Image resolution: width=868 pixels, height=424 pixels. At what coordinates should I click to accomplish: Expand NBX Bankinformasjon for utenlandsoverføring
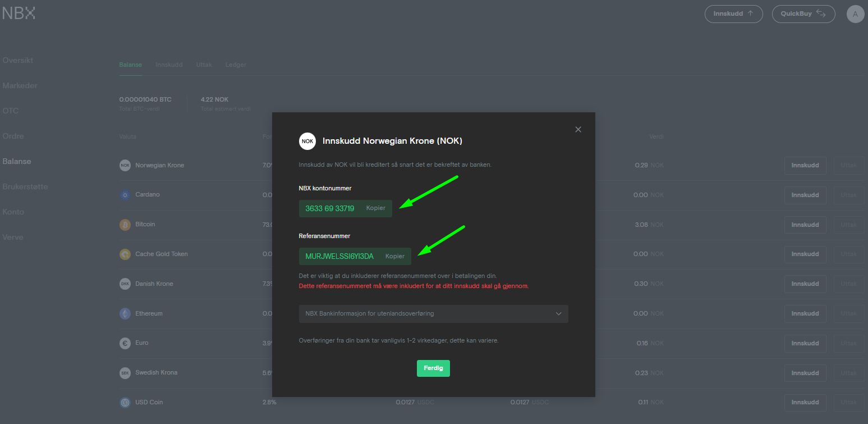click(x=434, y=314)
